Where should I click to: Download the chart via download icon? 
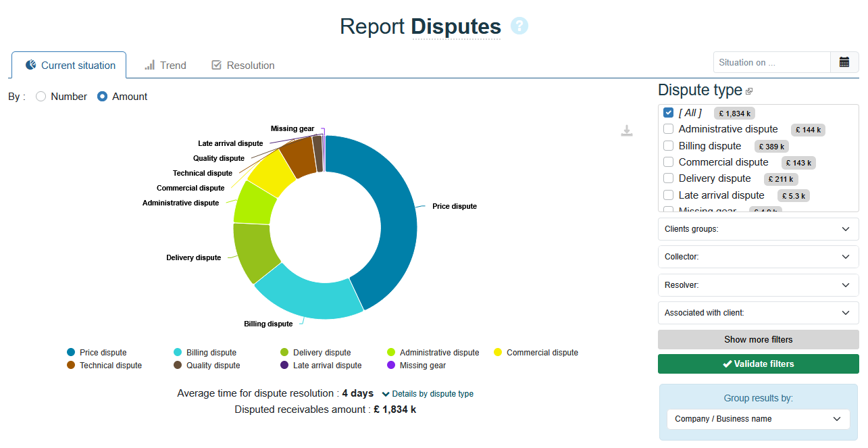[627, 131]
